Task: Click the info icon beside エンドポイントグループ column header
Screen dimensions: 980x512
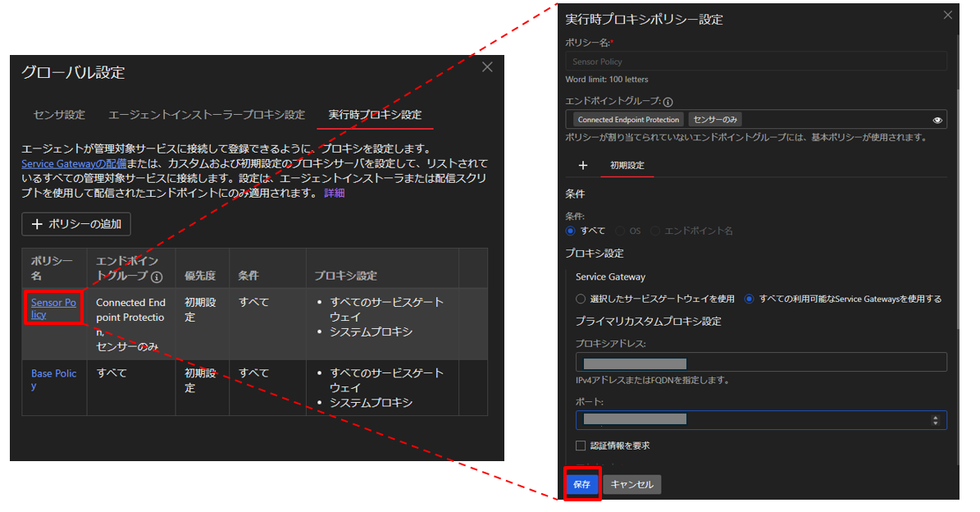Action: tap(157, 277)
